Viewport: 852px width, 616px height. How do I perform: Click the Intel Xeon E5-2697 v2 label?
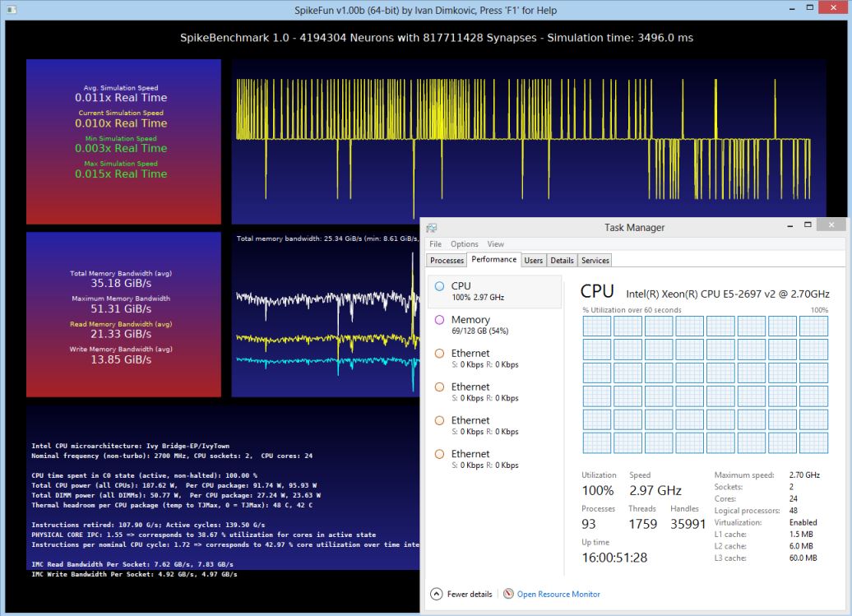pyautogui.click(x=728, y=294)
